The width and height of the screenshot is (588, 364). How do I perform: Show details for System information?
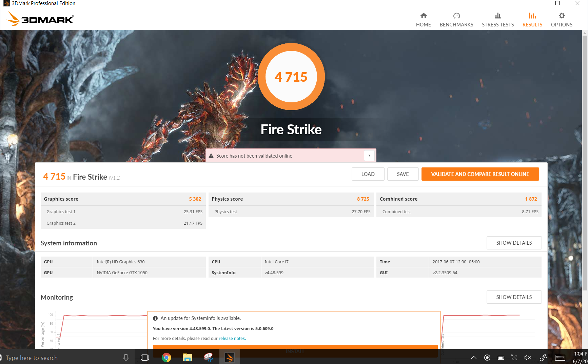514,243
